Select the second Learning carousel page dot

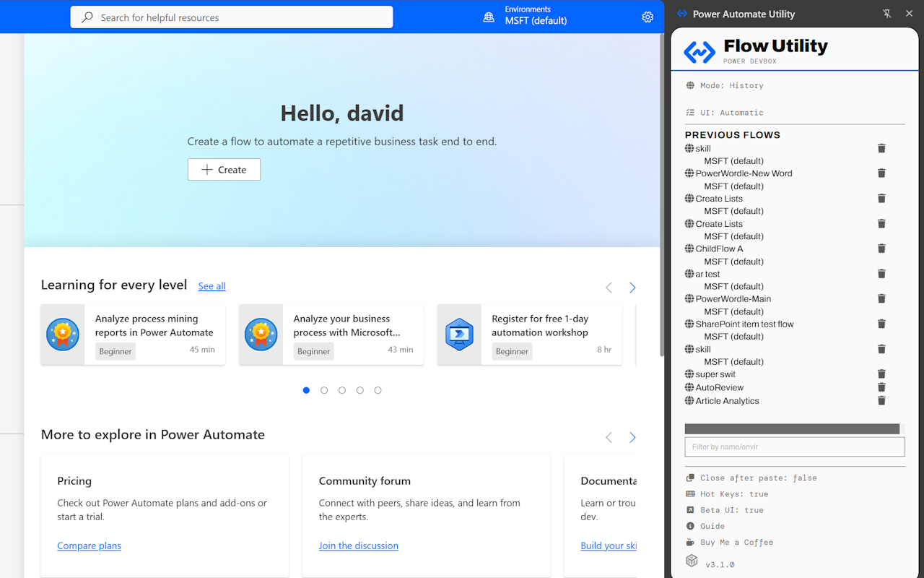point(324,390)
